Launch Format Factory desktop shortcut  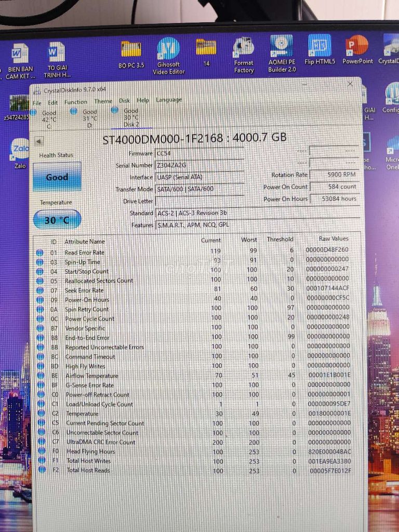(x=244, y=55)
